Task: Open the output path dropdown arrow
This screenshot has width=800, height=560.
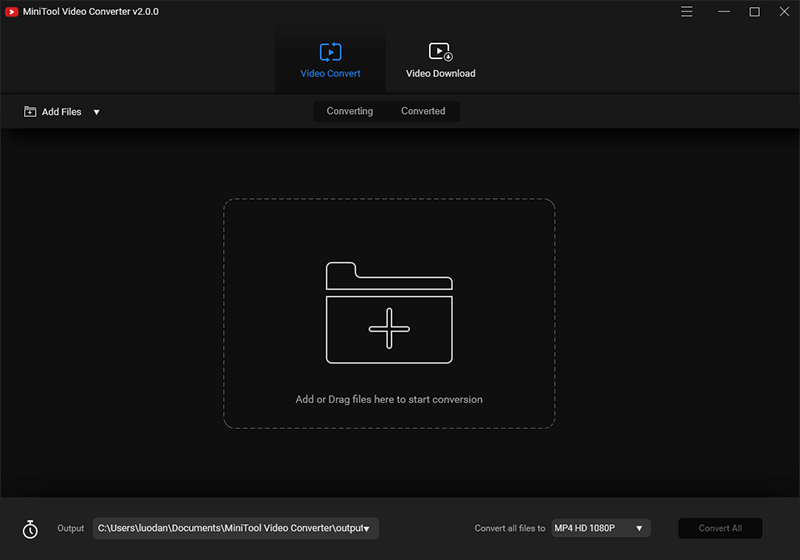Action: [x=366, y=529]
